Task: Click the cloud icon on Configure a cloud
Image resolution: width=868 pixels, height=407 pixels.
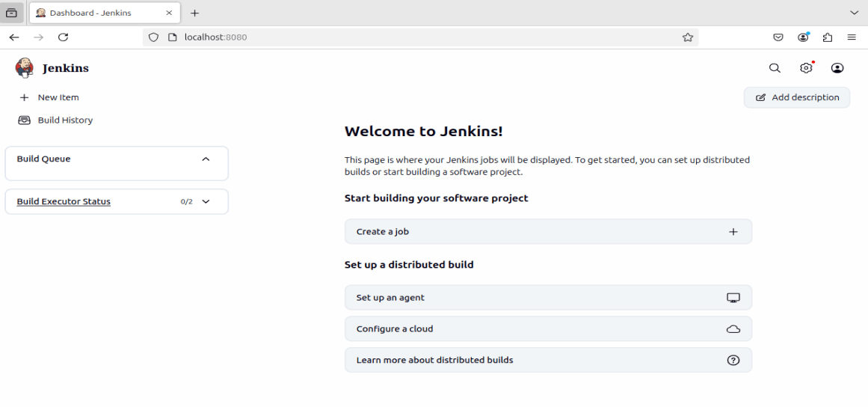Action: click(733, 329)
